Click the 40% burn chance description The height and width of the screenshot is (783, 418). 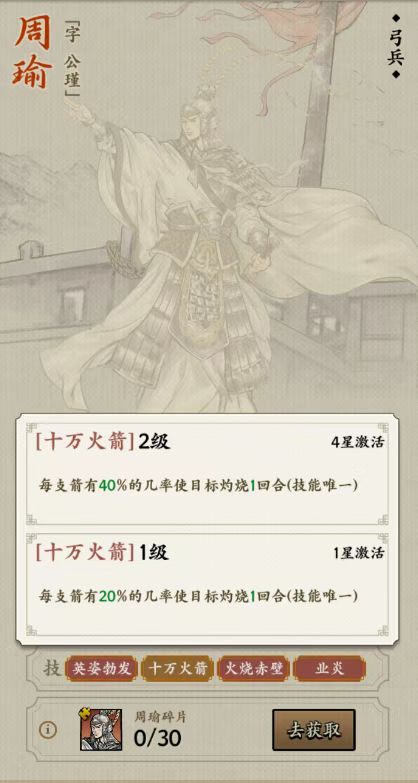coord(199,485)
